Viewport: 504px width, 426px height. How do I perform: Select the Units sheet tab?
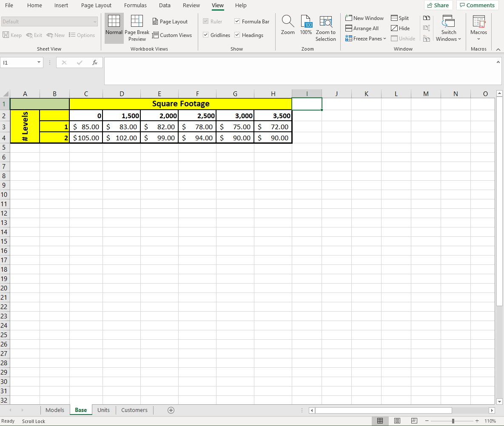click(x=103, y=410)
